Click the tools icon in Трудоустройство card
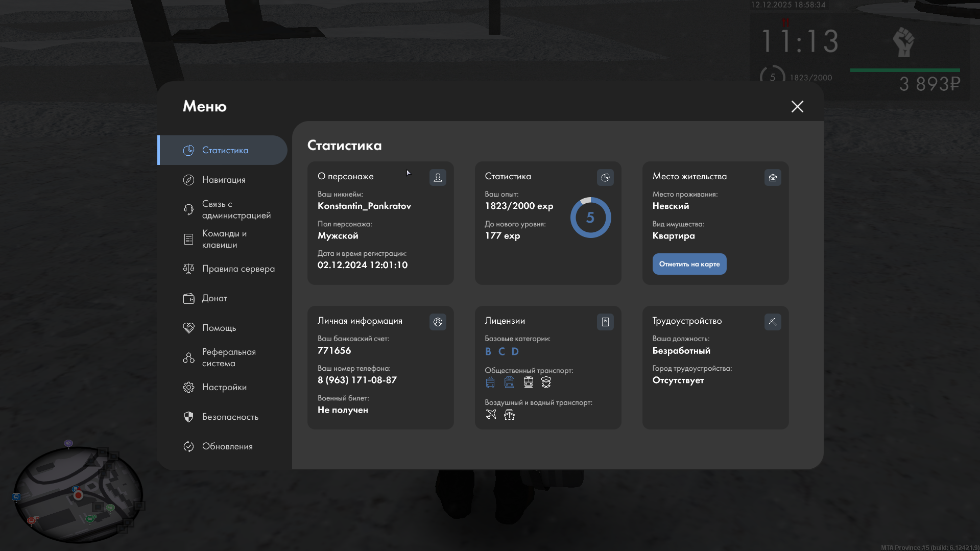 click(x=773, y=322)
